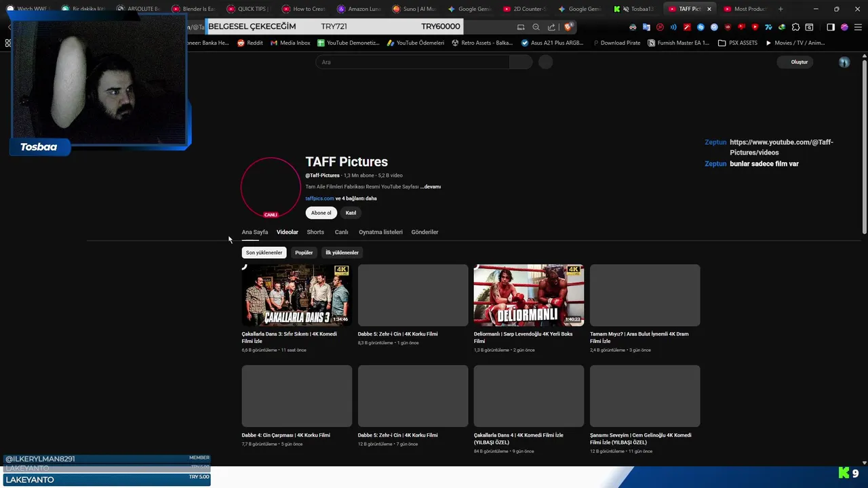Image resolution: width=868 pixels, height=488 pixels.
Task: Open the Media Inbox Gmail bookmark
Action: pyautogui.click(x=290, y=43)
